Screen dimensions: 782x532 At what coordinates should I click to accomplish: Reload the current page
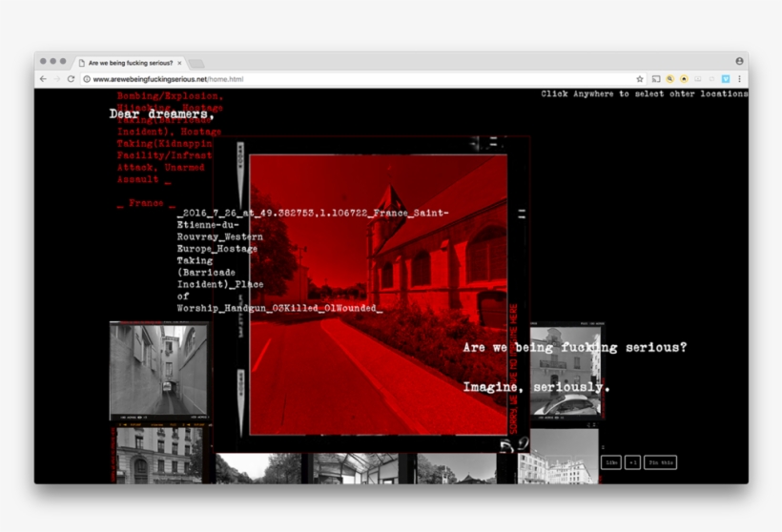tap(71, 79)
